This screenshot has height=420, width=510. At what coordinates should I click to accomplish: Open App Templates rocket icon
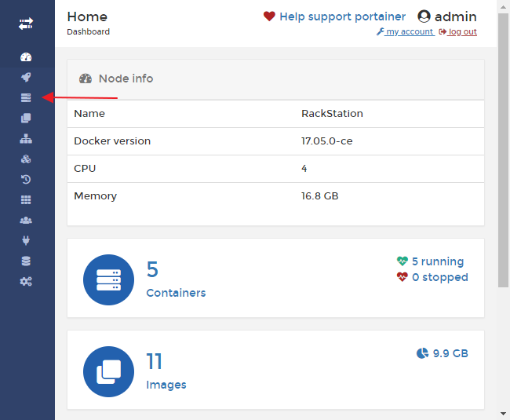26,77
